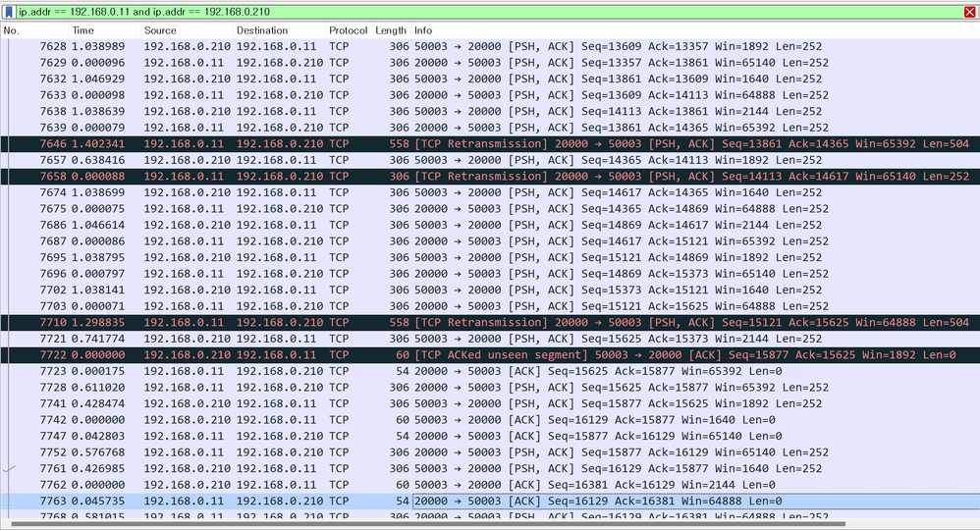Click the horizontal scrollbar at bottom
This screenshot has width=980, height=530.
[428, 524]
